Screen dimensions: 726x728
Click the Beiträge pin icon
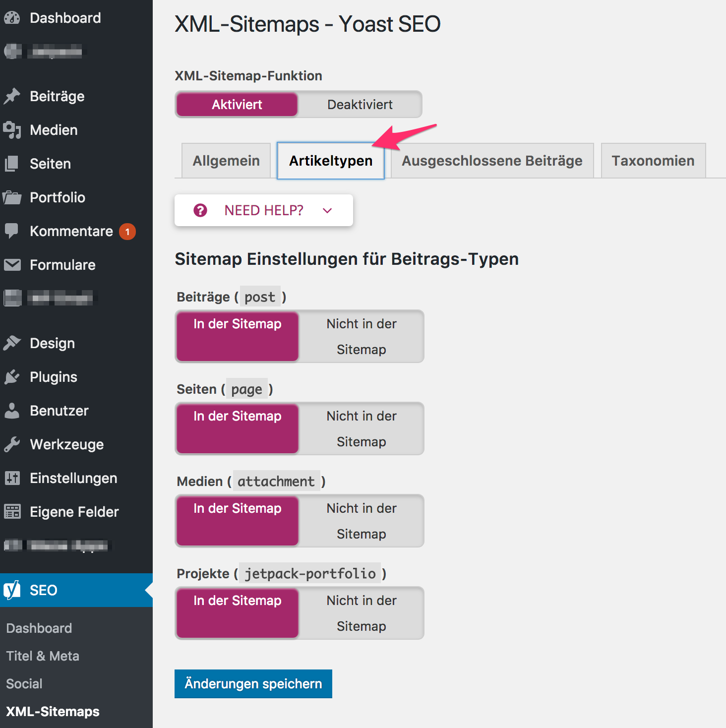(12, 96)
